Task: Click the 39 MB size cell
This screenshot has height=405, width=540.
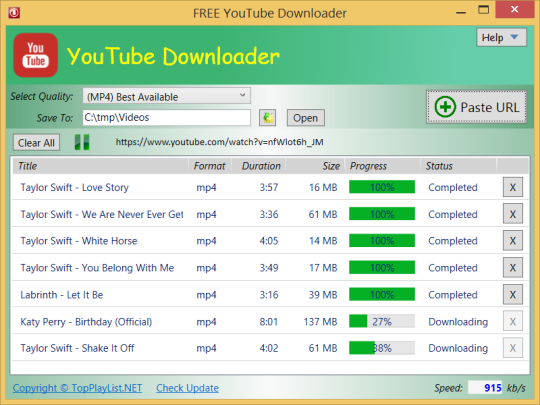Action: coord(323,295)
